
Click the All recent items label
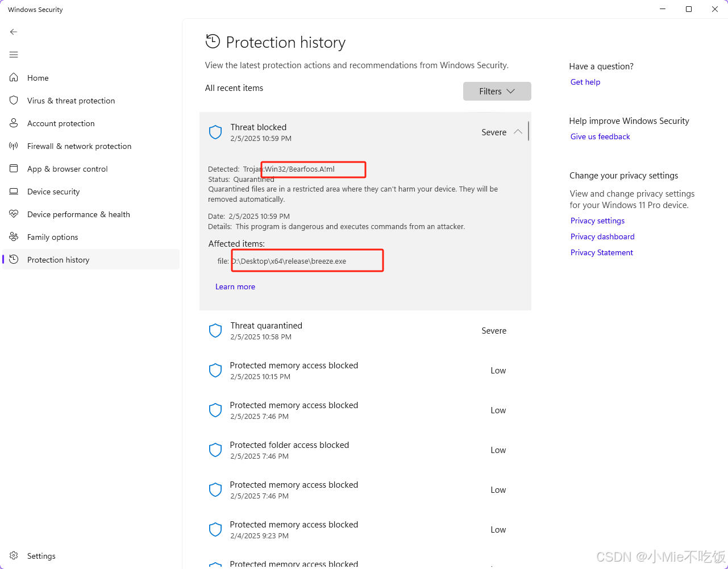pos(234,88)
